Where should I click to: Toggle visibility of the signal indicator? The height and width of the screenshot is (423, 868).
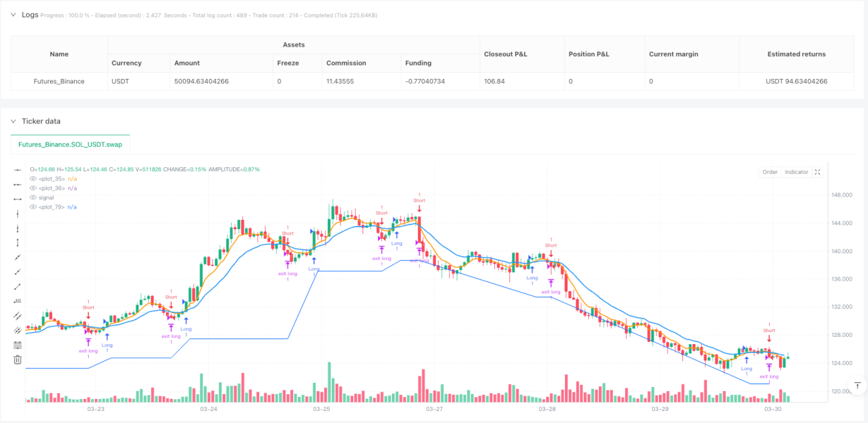[x=34, y=197]
